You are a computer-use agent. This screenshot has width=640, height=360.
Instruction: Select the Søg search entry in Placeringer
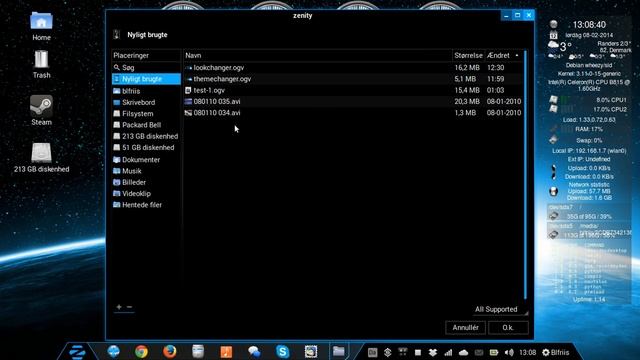click(x=146, y=67)
